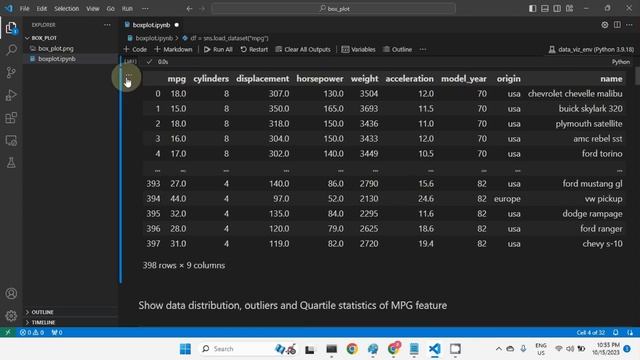Image resolution: width=640 pixels, height=360 pixels.
Task: Customize layout icon in title bar
Action: click(x=569, y=8)
